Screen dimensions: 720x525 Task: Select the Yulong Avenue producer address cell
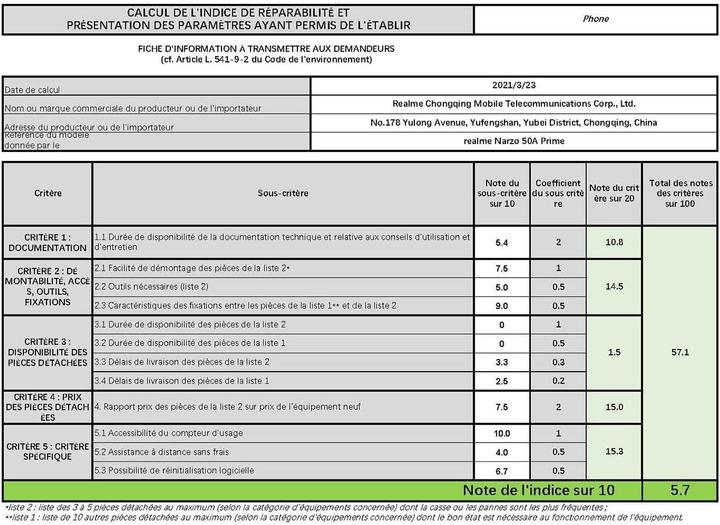point(514,123)
